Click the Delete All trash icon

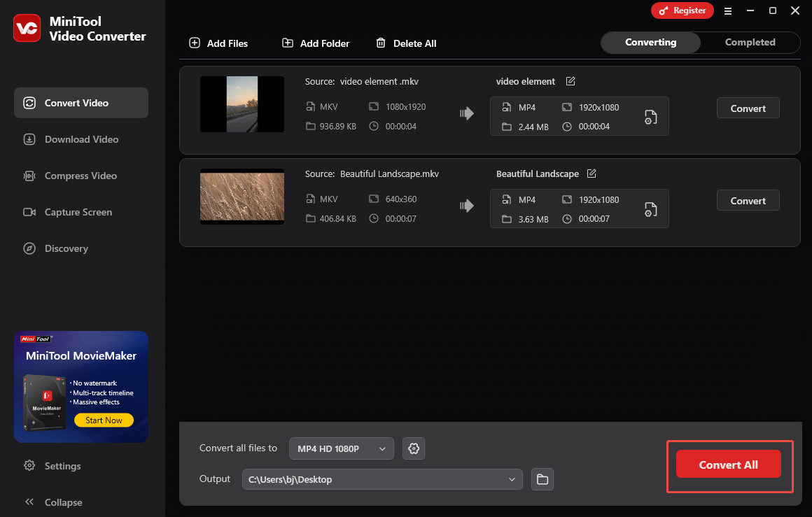tap(381, 43)
